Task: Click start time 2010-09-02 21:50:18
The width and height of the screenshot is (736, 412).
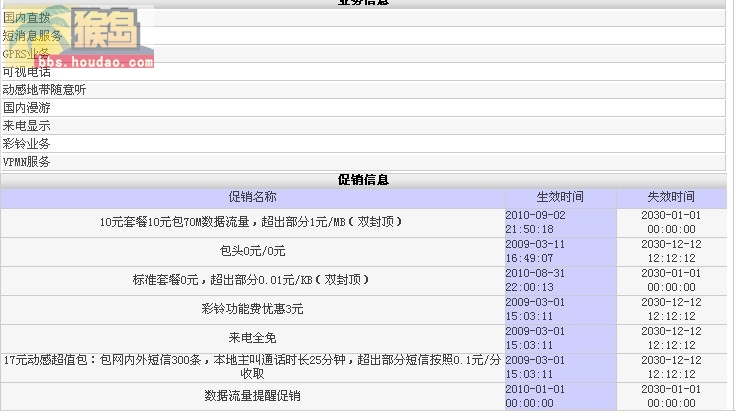Action: click(560, 222)
